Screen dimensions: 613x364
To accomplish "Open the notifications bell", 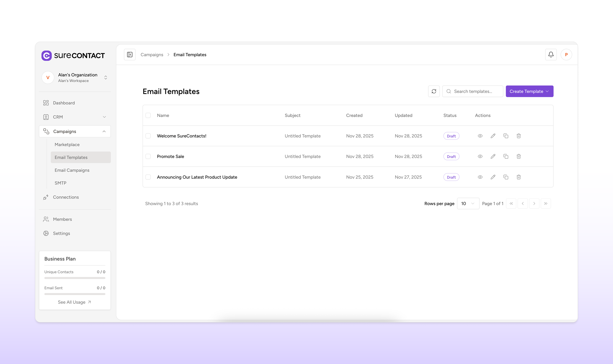I will coord(551,54).
